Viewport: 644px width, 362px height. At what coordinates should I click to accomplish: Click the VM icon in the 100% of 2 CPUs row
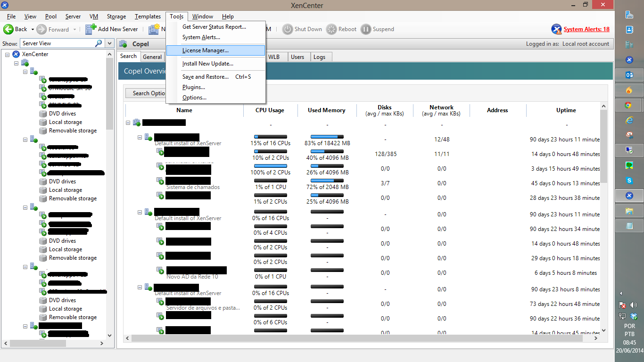pos(161,166)
